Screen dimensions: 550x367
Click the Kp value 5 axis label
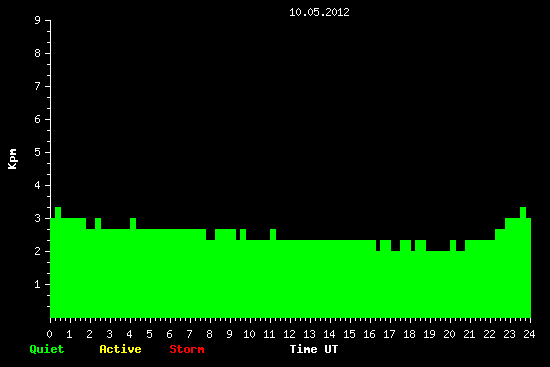tap(38, 152)
